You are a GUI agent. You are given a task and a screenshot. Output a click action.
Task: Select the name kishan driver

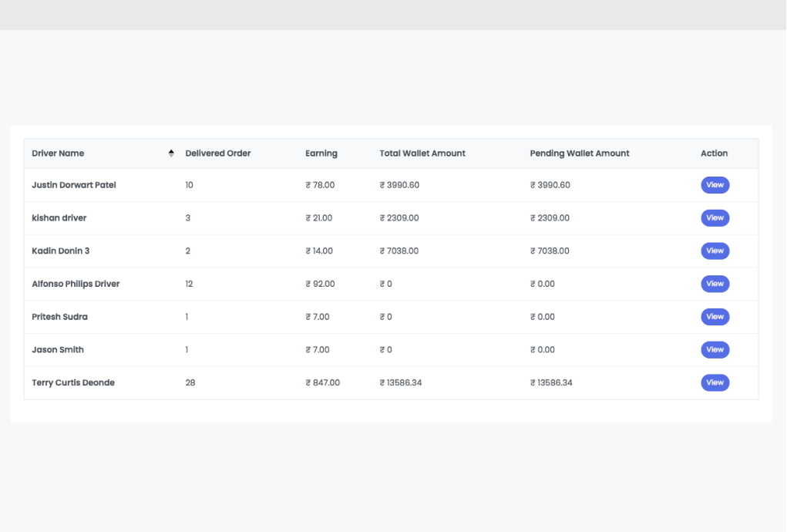(59, 218)
